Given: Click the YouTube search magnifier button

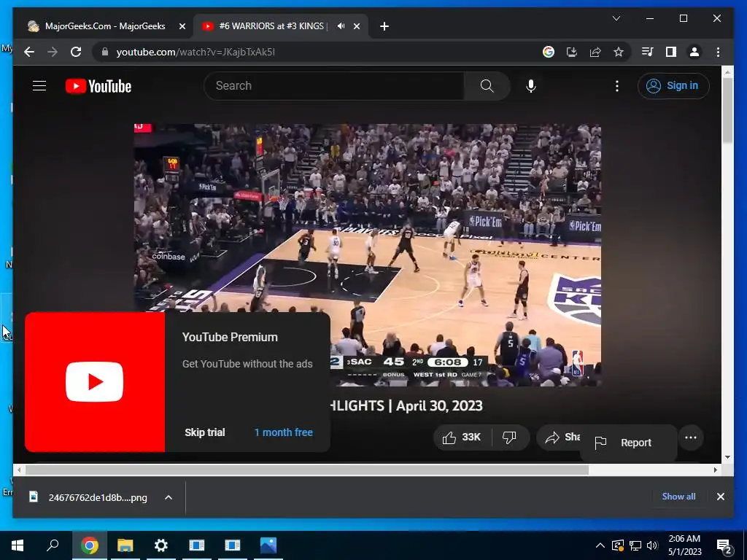Looking at the screenshot, I should pyautogui.click(x=487, y=86).
